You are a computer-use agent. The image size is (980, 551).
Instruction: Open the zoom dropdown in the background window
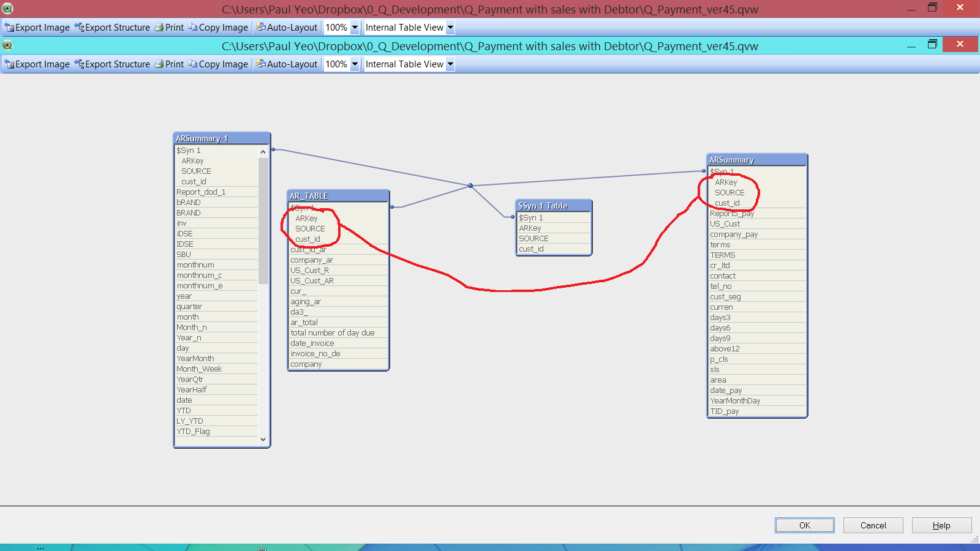(x=355, y=28)
